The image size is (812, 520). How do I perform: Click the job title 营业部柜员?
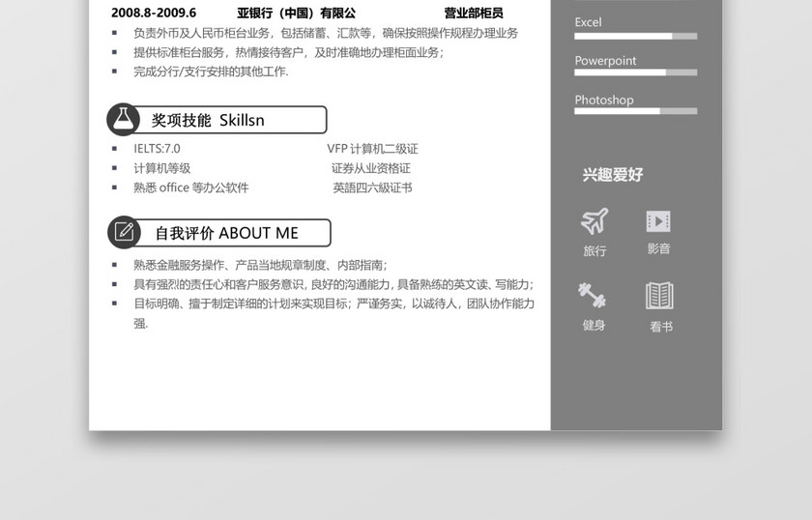(x=474, y=13)
